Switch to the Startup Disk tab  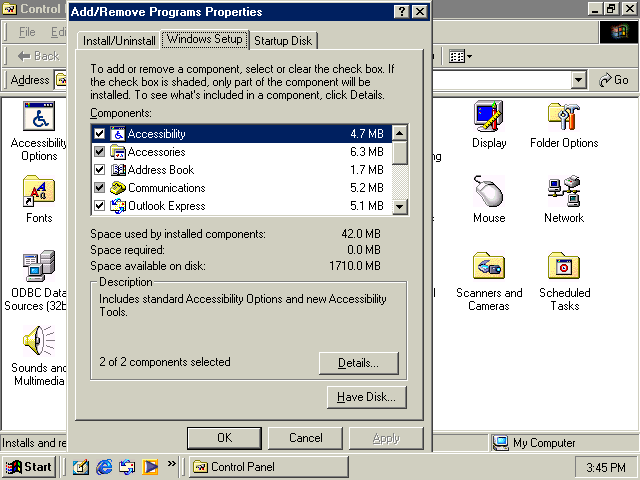click(283, 41)
